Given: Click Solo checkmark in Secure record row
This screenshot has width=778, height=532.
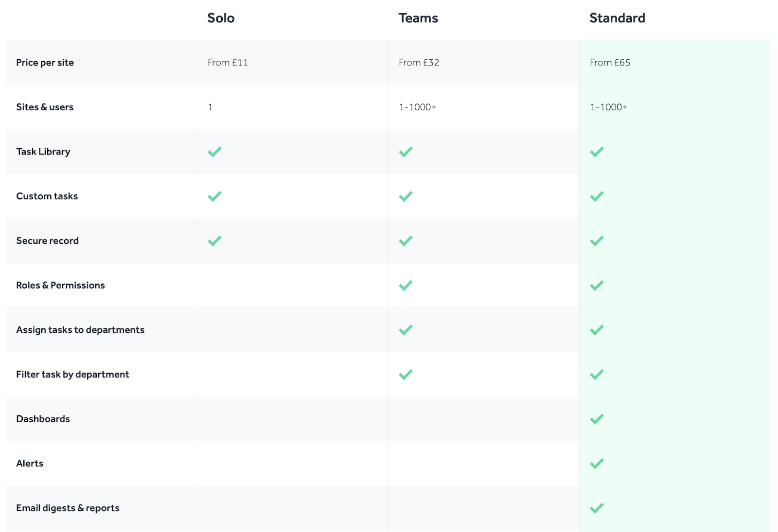Looking at the screenshot, I should pyautogui.click(x=214, y=241).
